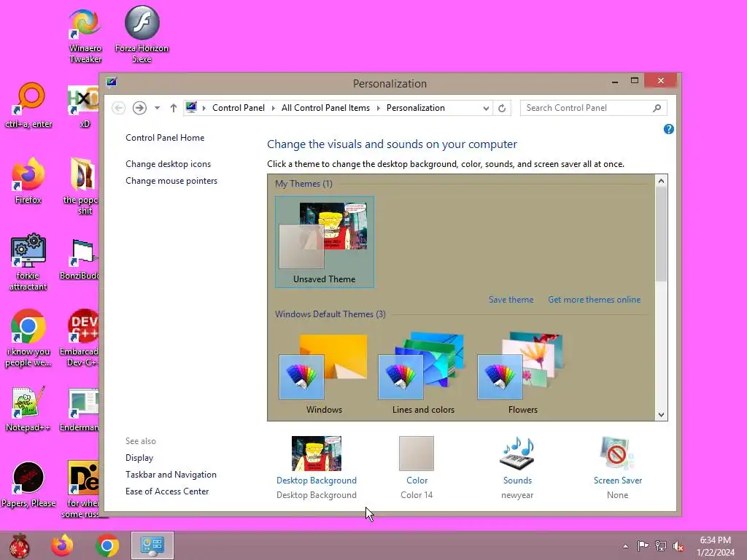Open recent locations dropdown arrow

157,108
